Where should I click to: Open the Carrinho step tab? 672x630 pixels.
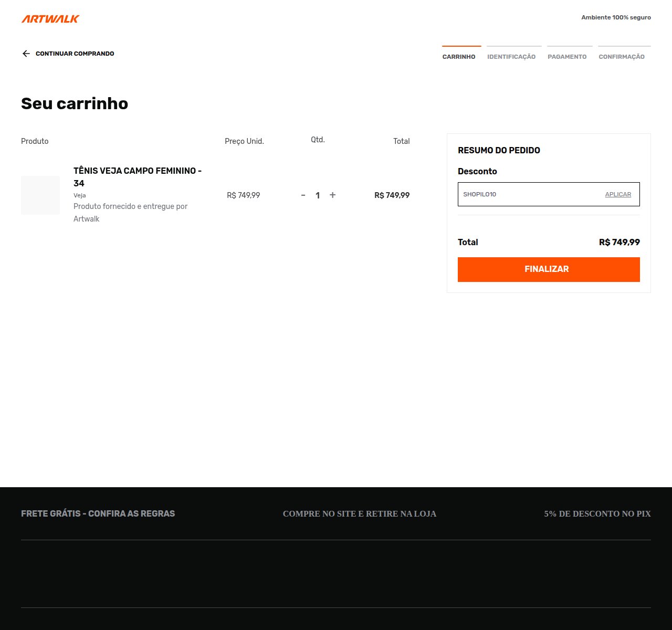click(x=459, y=57)
